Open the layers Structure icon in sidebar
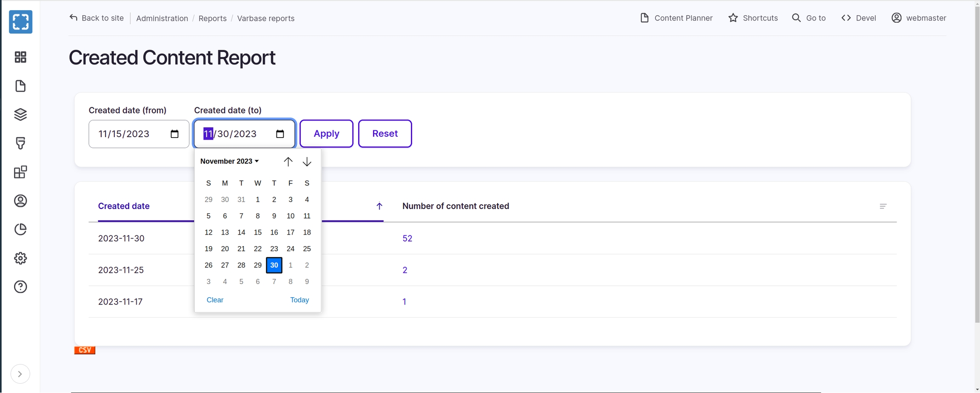Viewport: 980px width, 393px height. (20, 115)
